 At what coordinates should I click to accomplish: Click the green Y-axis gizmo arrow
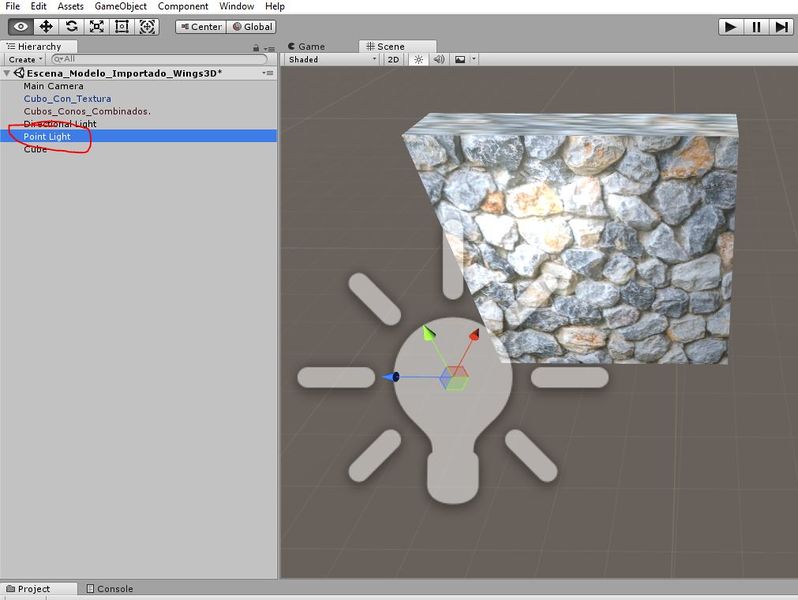click(429, 333)
